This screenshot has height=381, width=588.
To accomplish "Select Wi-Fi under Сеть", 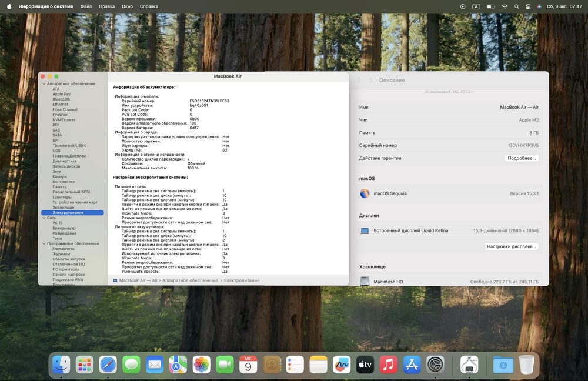I will [x=58, y=223].
